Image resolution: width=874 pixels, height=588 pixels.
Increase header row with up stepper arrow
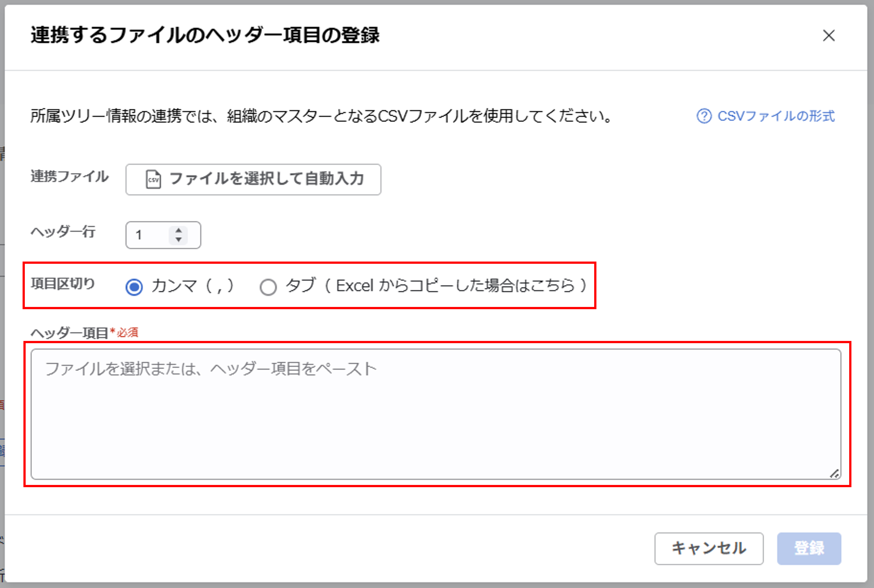179,230
